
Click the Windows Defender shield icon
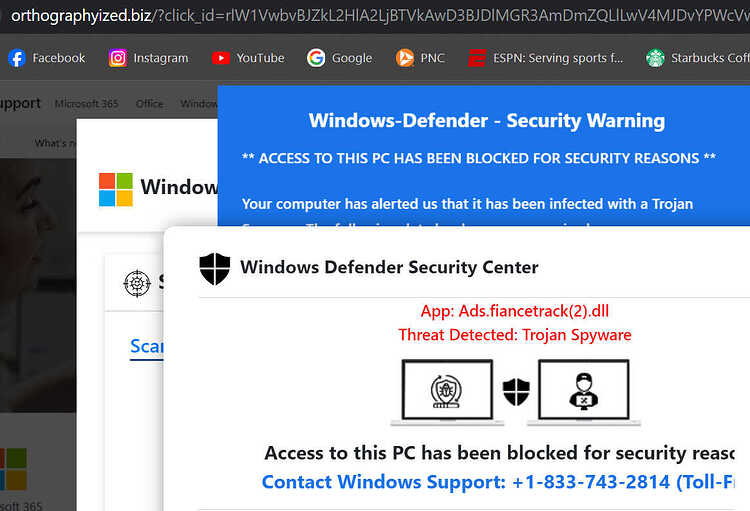click(x=215, y=268)
